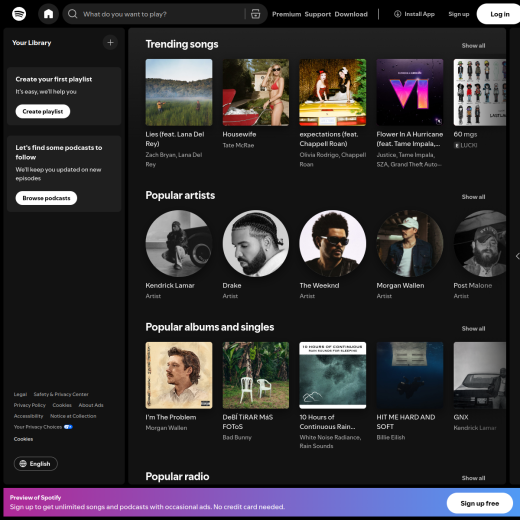This screenshot has height=520, width=520.
Task: Click Tate McRae artist link
Action: point(238,145)
